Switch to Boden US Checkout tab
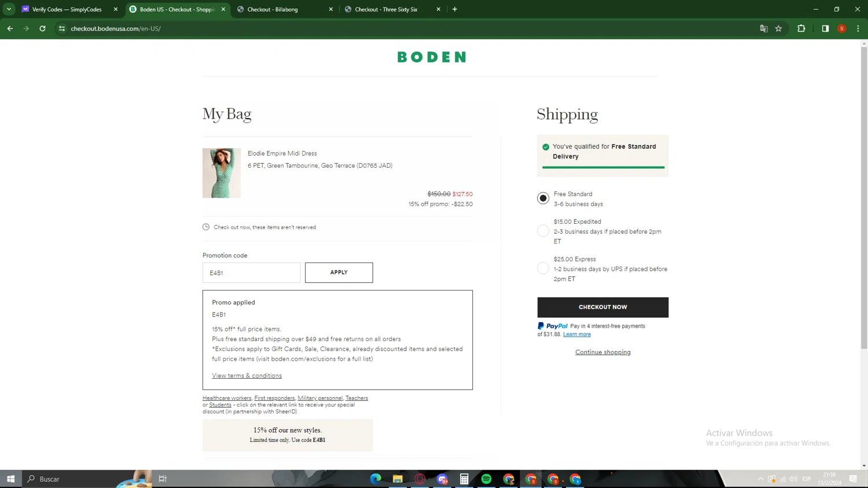The width and height of the screenshot is (868, 488). (x=177, y=9)
